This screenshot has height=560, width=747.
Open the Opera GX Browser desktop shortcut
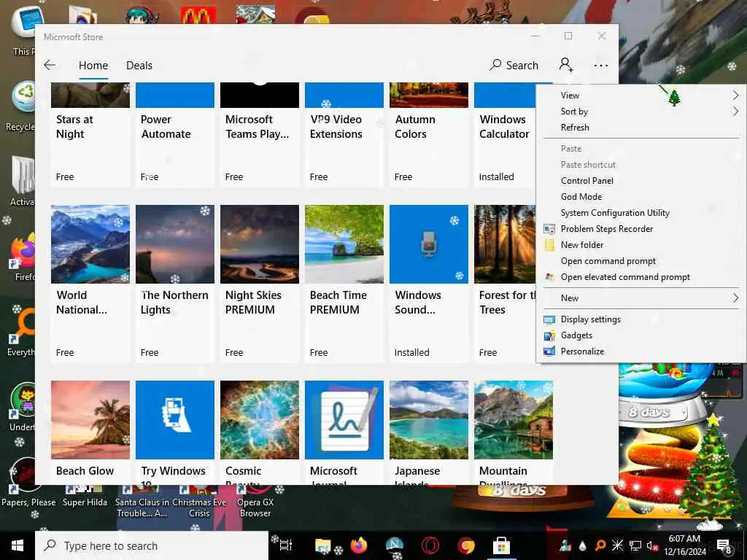255,502
